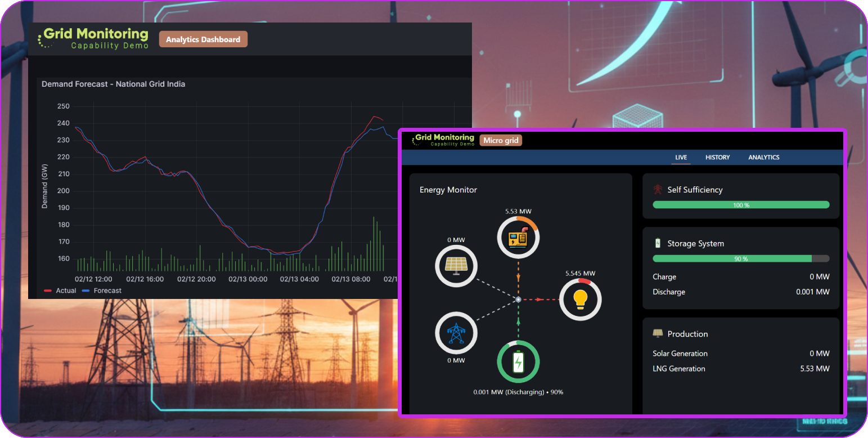This screenshot has width=868, height=438.
Task: Select the green battery storage node icon
Action: (518, 362)
